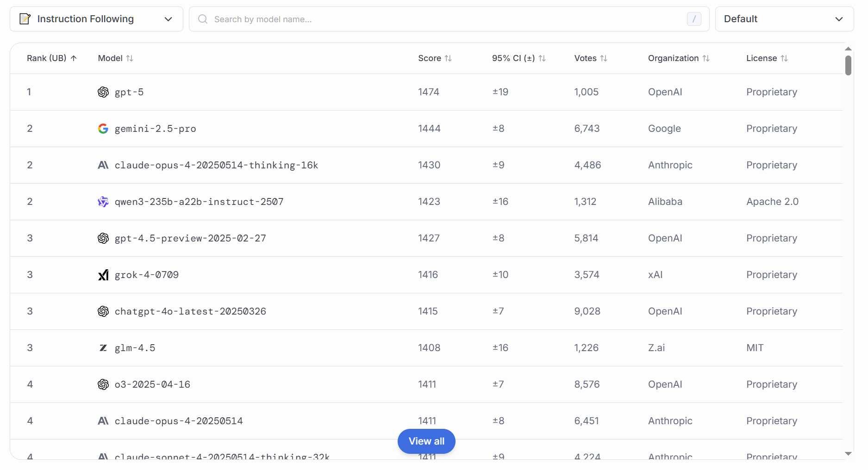
Task: Click Anthropic logo beside claude-opus-4-20250514
Action: (x=103, y=421)
